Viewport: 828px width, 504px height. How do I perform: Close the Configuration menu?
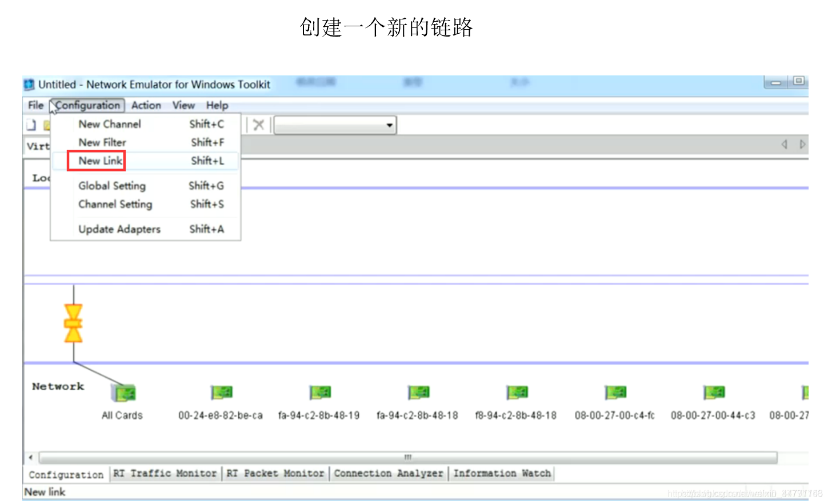87,105
